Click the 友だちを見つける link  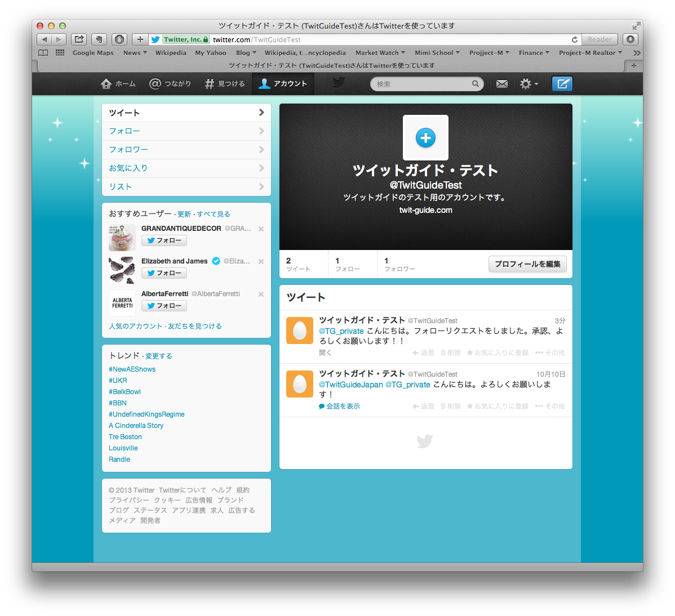point(195,326)
